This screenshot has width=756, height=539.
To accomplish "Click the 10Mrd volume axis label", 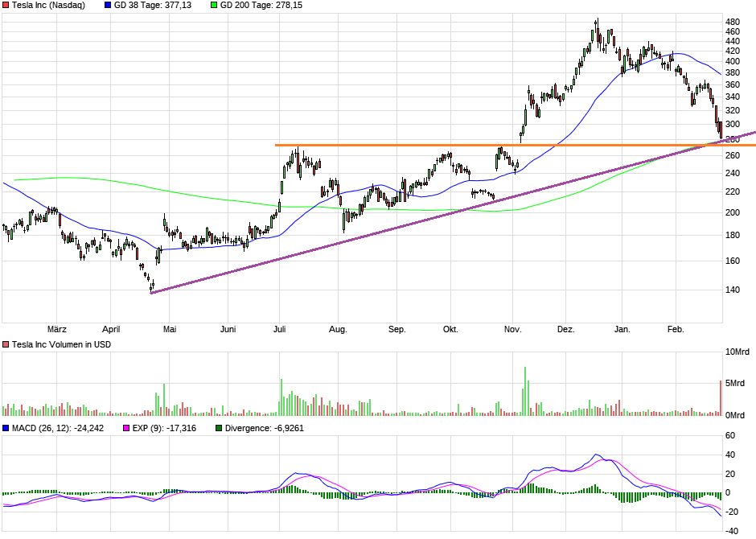I will [x=738, y=352].
